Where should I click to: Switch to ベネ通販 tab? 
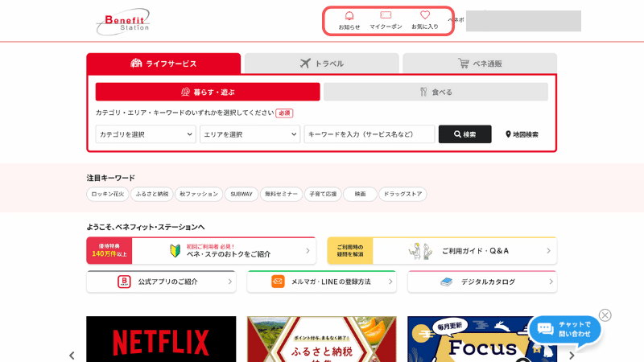point(480,64)
